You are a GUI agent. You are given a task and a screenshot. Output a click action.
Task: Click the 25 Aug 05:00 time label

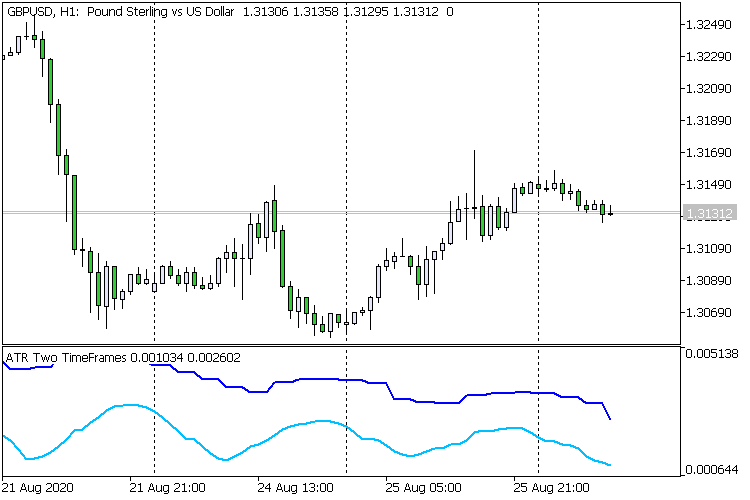pos(423,488)
